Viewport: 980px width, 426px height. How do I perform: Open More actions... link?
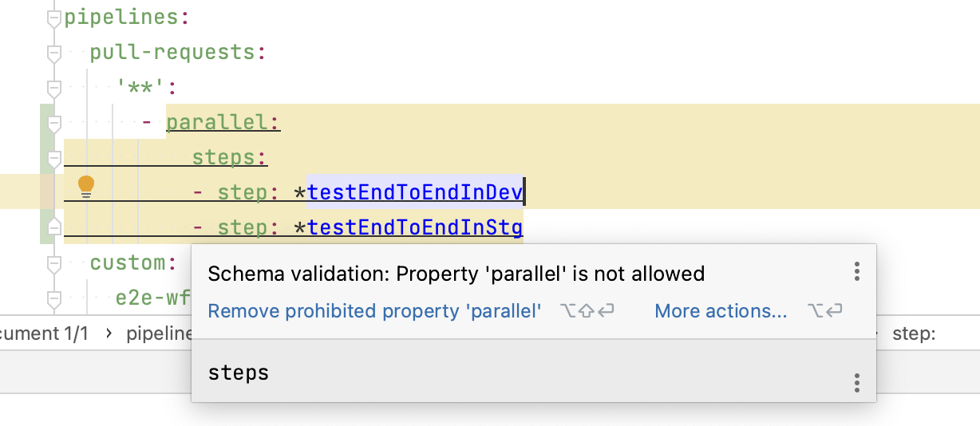721,310
